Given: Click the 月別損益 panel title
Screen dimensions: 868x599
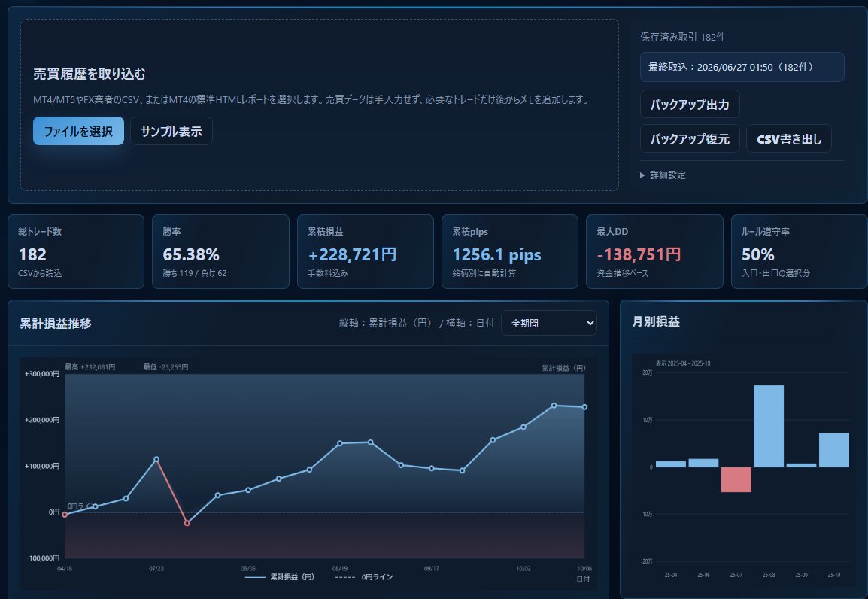Looking at the screenshot, I should [656, 321].
